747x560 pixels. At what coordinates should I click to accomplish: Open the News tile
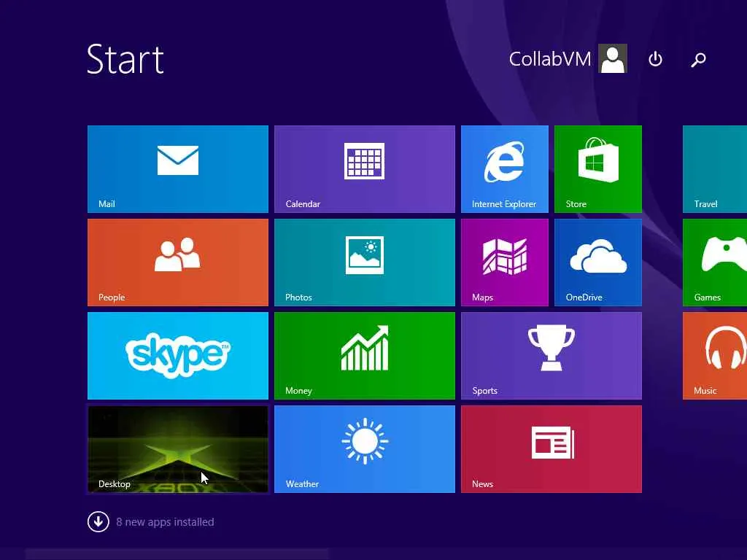[x=551, y=449]
